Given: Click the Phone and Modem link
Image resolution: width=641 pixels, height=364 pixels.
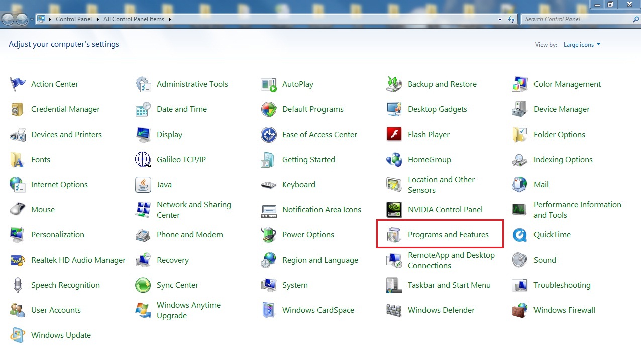Looking at the screenshot, I should coord(190,235).
